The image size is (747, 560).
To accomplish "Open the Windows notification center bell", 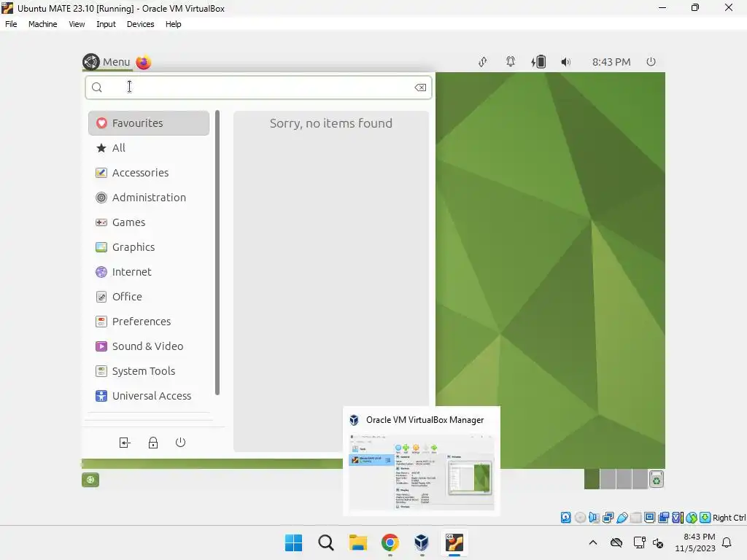I will [x=727, y=542].
